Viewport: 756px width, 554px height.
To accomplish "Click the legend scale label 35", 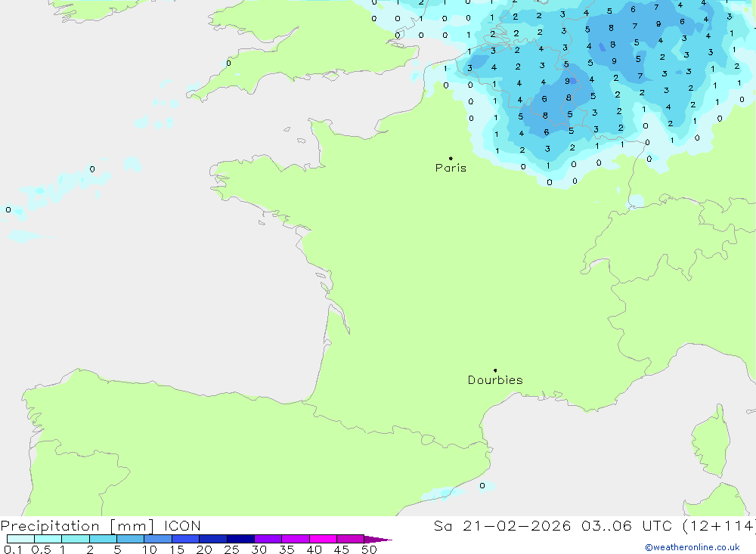I will pos(287,549).
